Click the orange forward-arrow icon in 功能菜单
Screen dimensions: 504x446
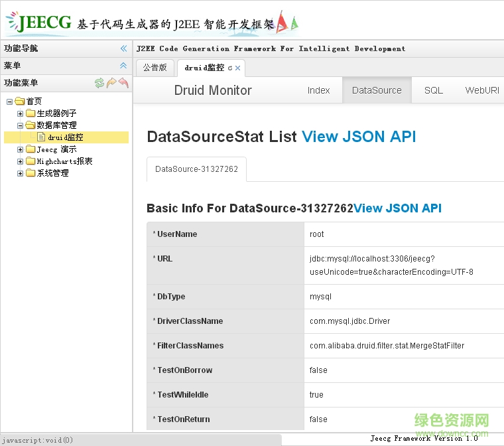[111, 83]
